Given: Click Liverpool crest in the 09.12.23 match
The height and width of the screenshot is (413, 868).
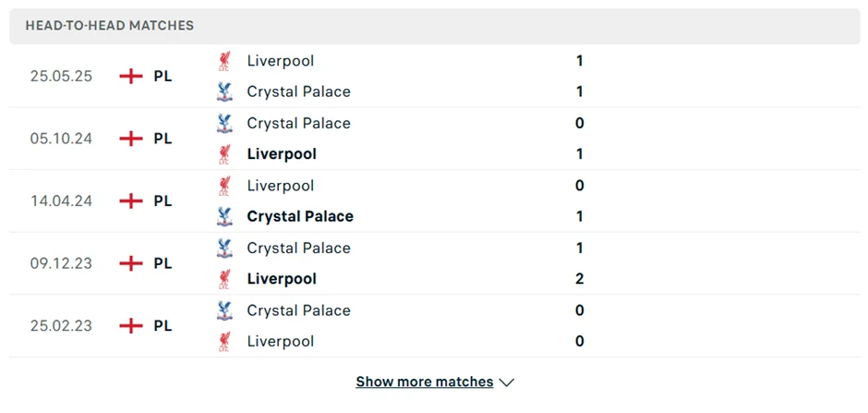Looking at the screenshot, I should [x=223, y=279].
